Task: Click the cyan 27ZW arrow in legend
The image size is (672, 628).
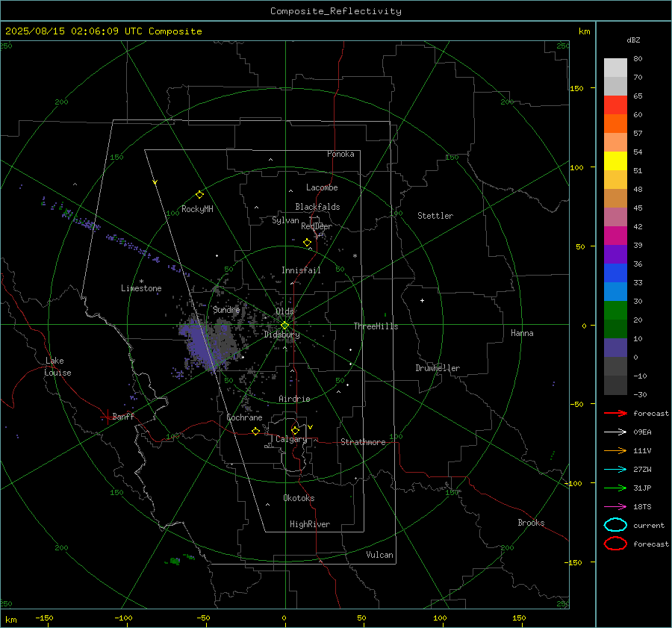Action: pyautogui.click(x=615, y=470)
